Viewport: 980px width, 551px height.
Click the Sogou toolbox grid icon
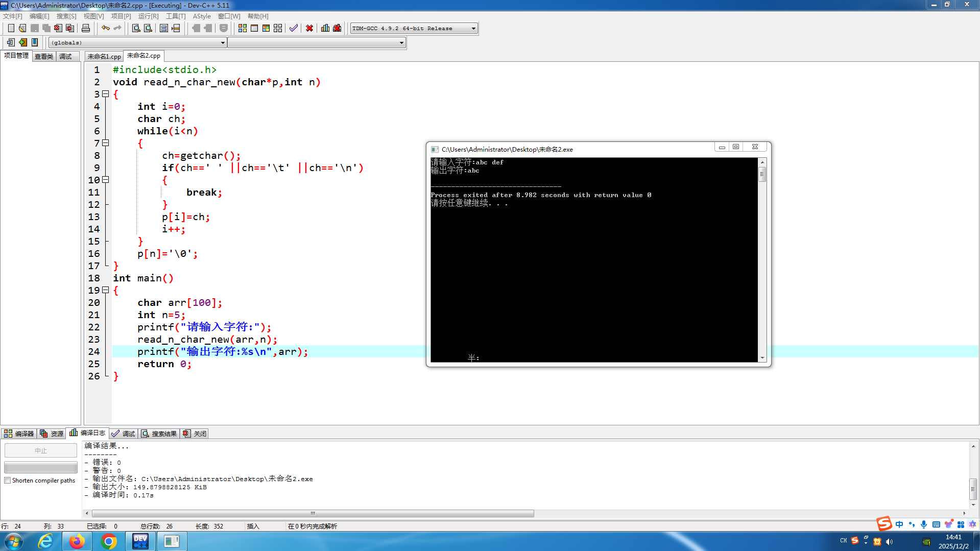[x=961, y=524]
